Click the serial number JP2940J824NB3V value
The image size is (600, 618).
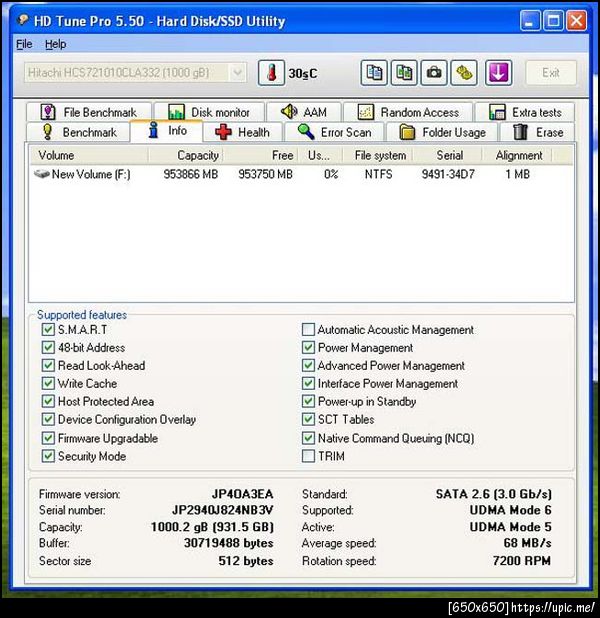[x=223, y=510]
